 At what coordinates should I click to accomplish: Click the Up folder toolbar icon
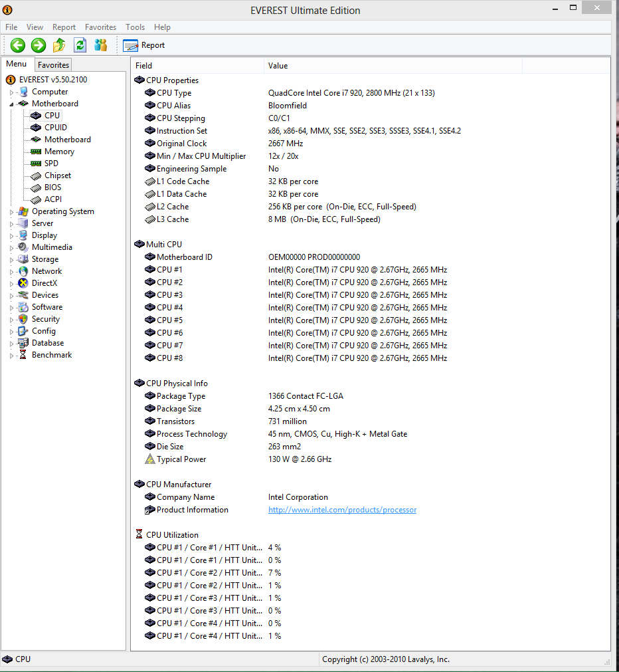click(x=59, y=45)
